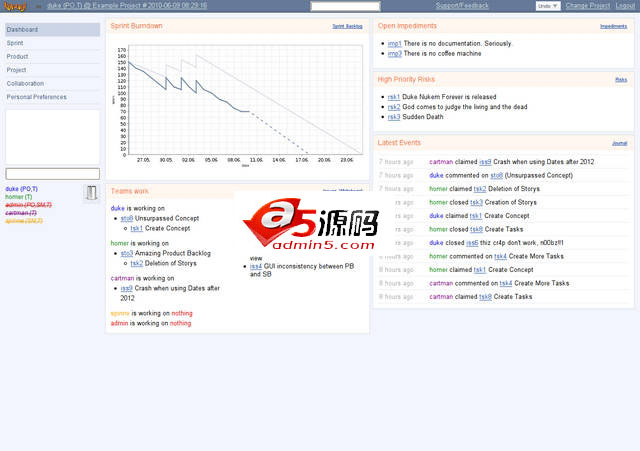Screen dimensions: 640x451
Task: Open the Sprint menu item
Action: pyautogui.click(x=52, y=43)
